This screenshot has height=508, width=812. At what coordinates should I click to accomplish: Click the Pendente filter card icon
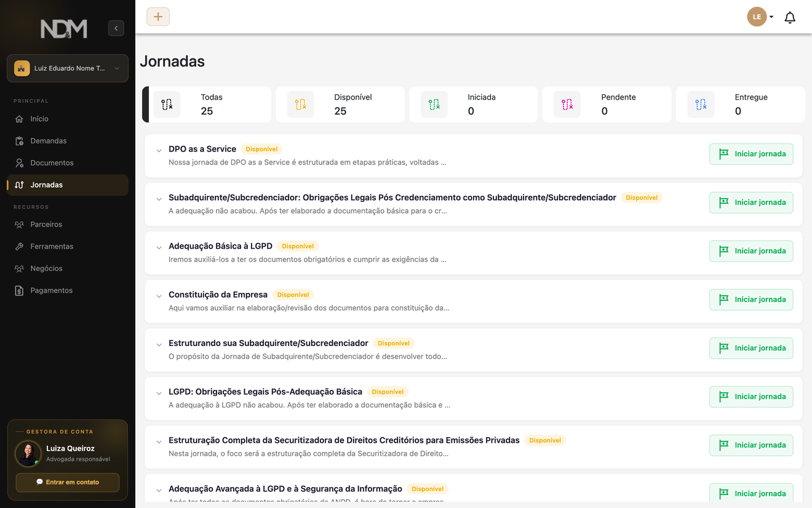click(x=567, y=104)
